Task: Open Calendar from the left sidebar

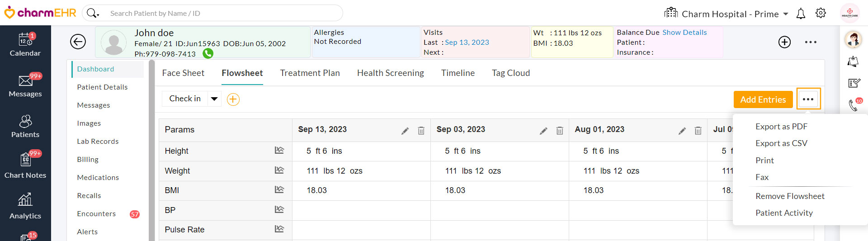Action: coord(25,44)
